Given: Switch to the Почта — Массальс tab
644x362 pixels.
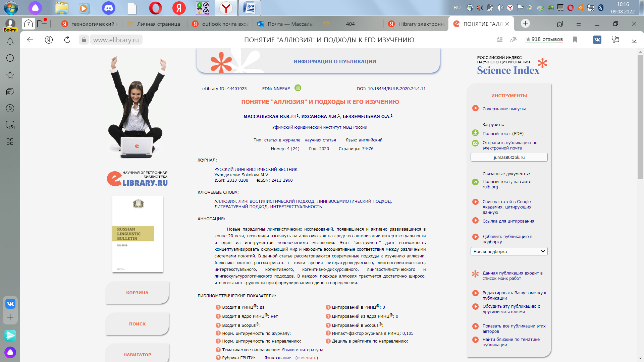Looking at the screenshot, I should 285,24.
